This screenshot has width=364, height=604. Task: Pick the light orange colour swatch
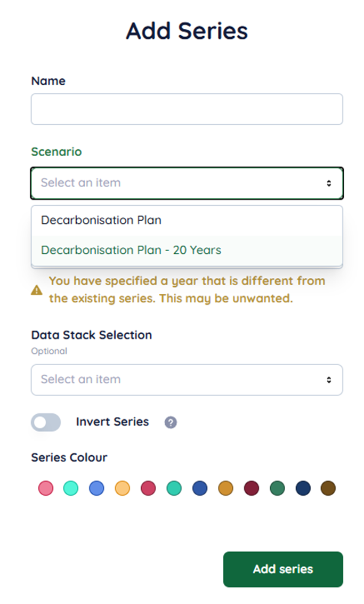click(123, 488)
